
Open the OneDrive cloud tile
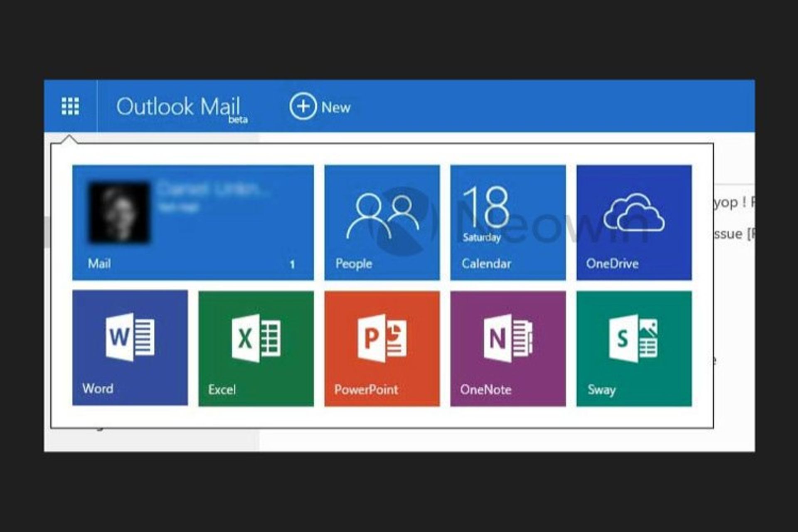(634, 222)
